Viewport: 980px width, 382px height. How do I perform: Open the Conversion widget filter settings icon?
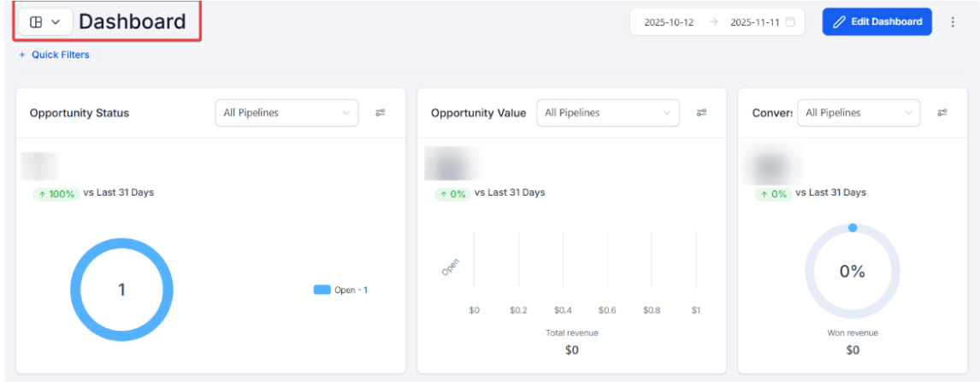[x=942, y=113]
